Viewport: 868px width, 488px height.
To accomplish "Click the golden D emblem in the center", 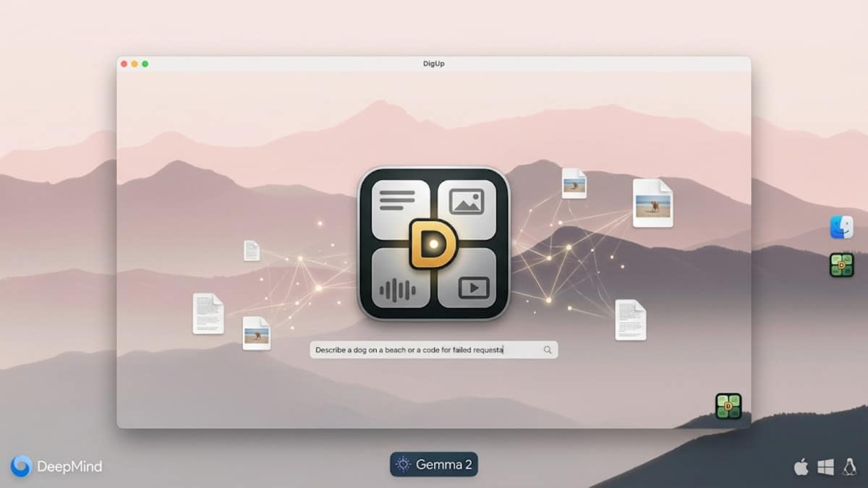I will (x=433, y=244).
